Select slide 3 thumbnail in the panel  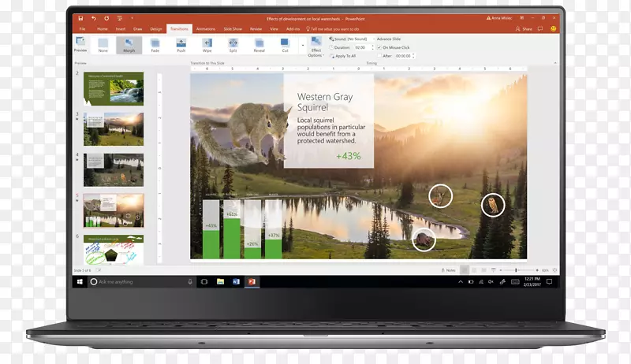[114, 128]
